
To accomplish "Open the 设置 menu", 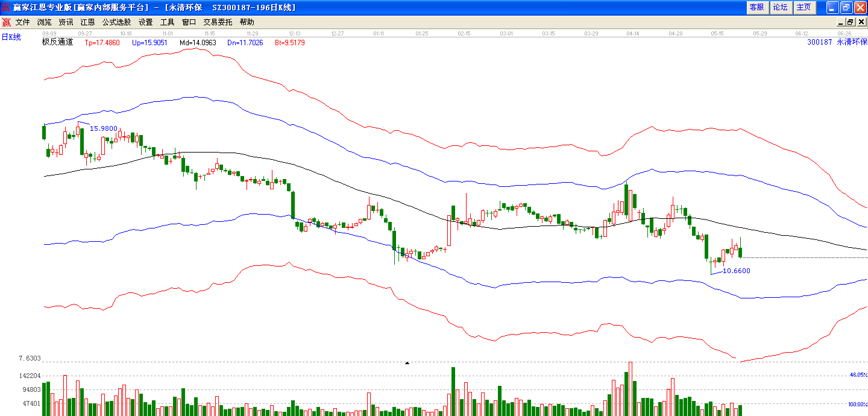I will pos(146,22).
